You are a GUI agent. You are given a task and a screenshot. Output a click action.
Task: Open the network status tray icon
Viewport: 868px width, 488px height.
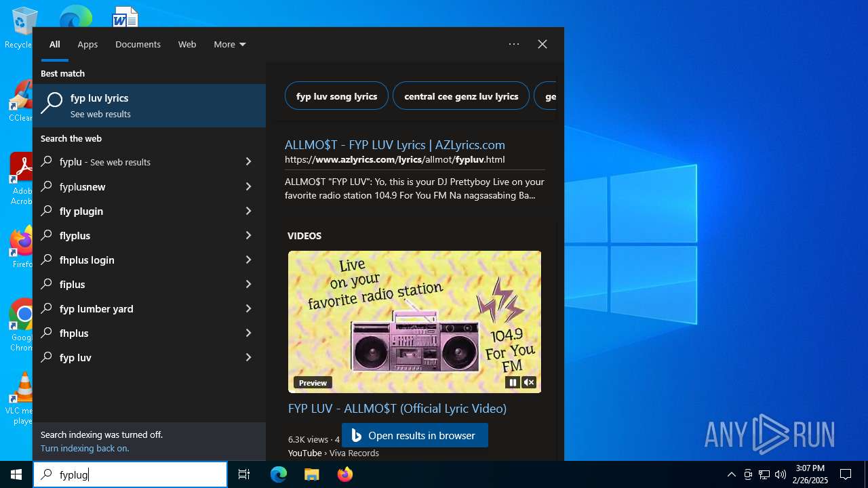tap(764, 474)
